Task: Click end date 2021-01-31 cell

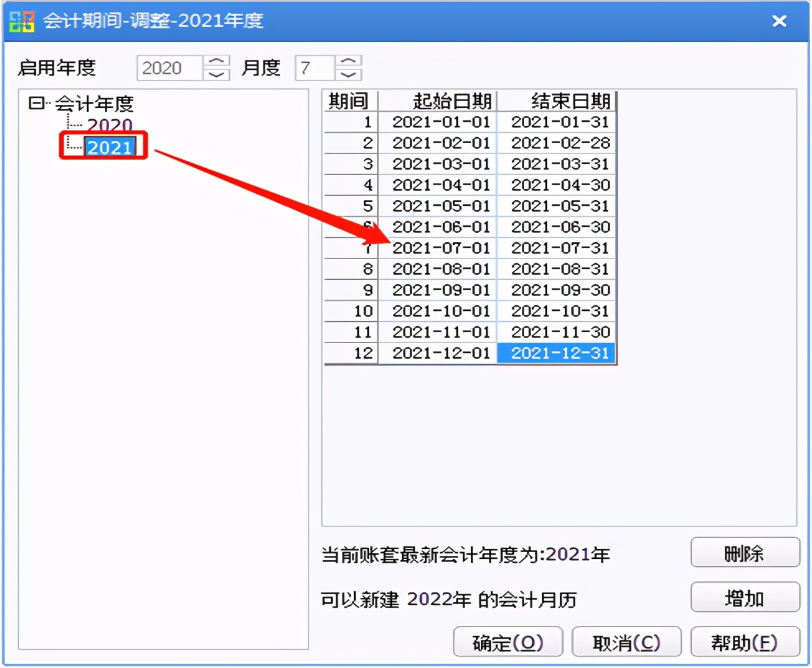Action: 557,122
